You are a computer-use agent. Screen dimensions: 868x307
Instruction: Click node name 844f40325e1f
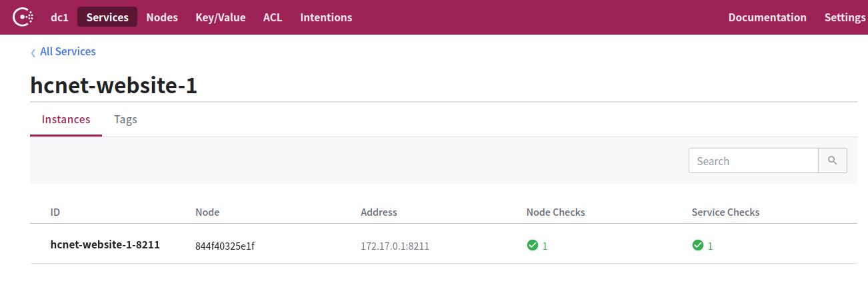[225, 246]
